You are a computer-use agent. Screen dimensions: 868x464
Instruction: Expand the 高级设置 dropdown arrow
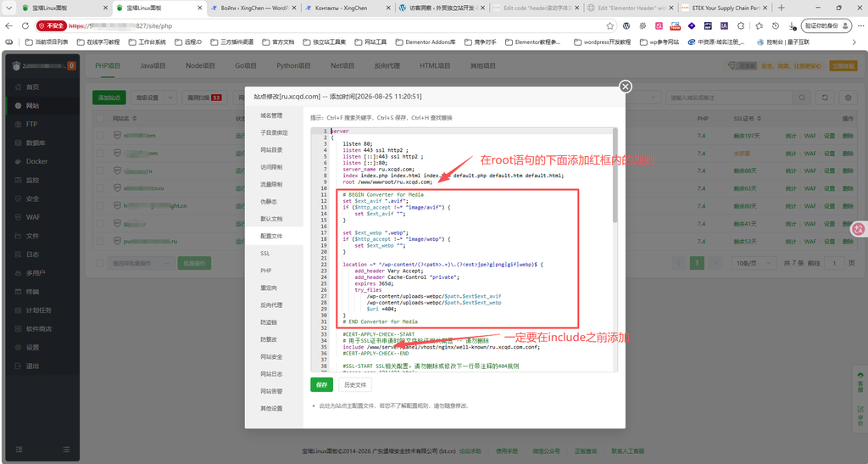click(170, 98)
